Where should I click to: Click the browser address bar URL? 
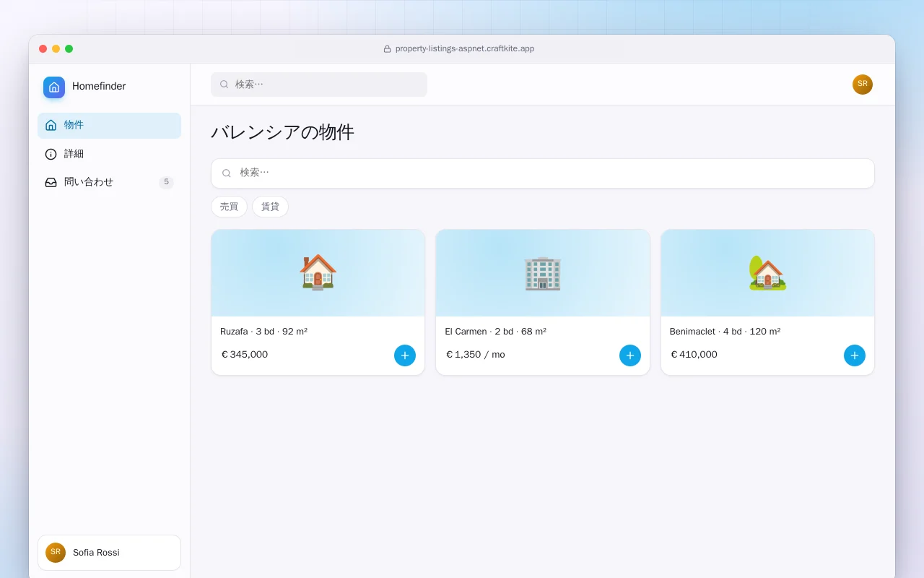[465, 49]
